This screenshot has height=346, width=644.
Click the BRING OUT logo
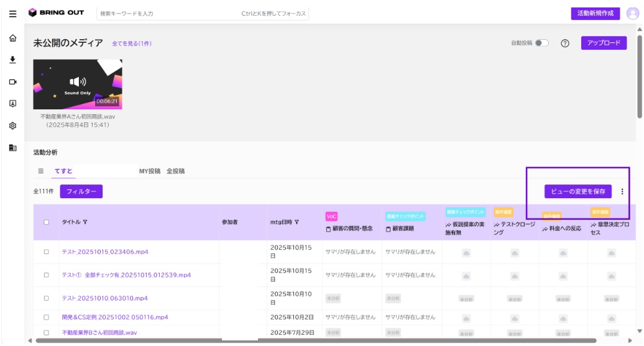tap(57, 12)
